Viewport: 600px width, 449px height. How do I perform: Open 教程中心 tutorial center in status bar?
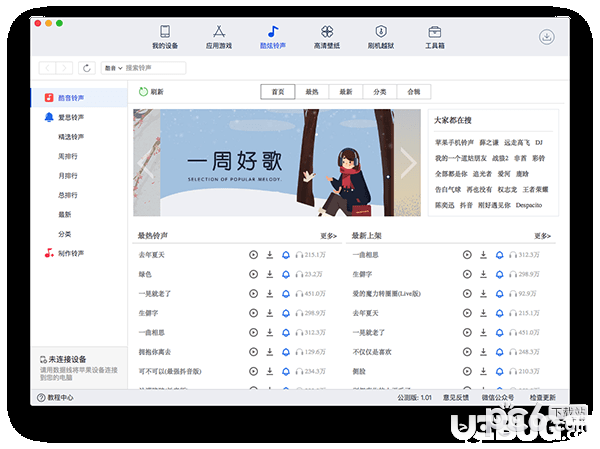tap(55, 398)
